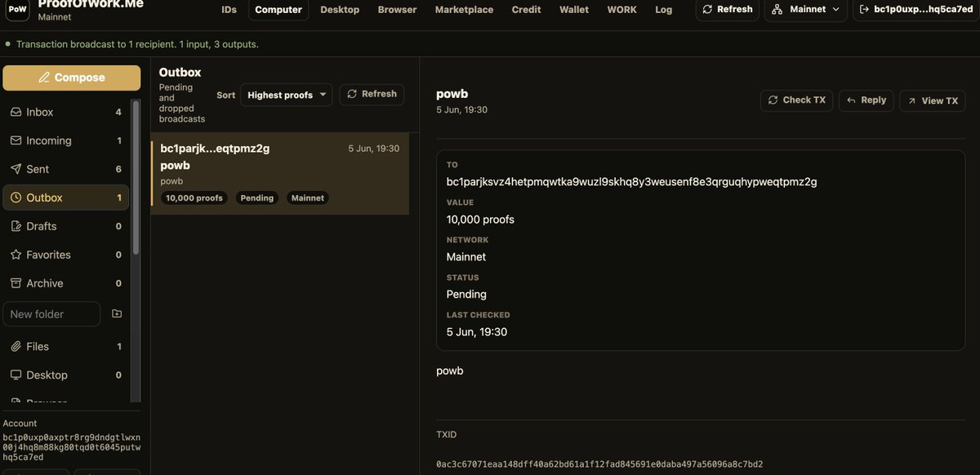Click the Mainnet badge in message row
Viewport: 980px width, 475px height.
coord(308,198)
